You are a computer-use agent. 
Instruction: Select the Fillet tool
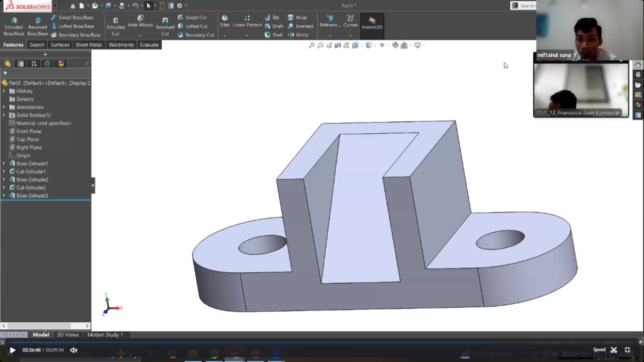coord(225,21)
